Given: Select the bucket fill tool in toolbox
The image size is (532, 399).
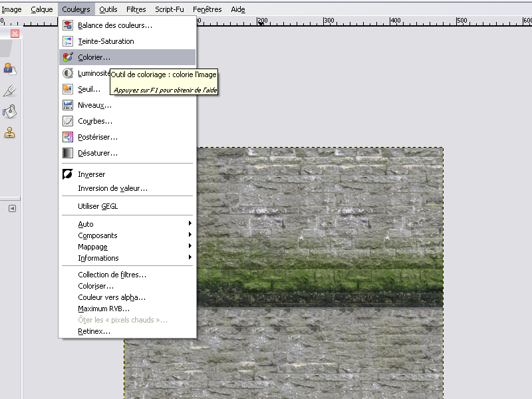Looking at the screenshot, I should (9, 111).
